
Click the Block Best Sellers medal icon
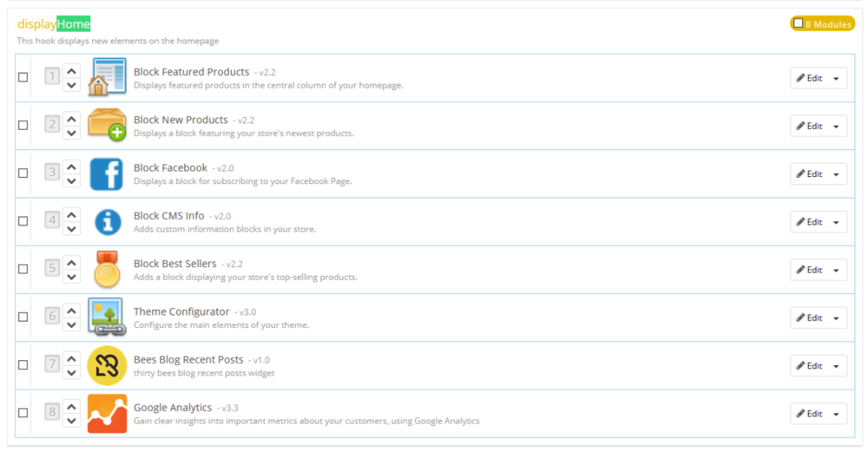108,270
